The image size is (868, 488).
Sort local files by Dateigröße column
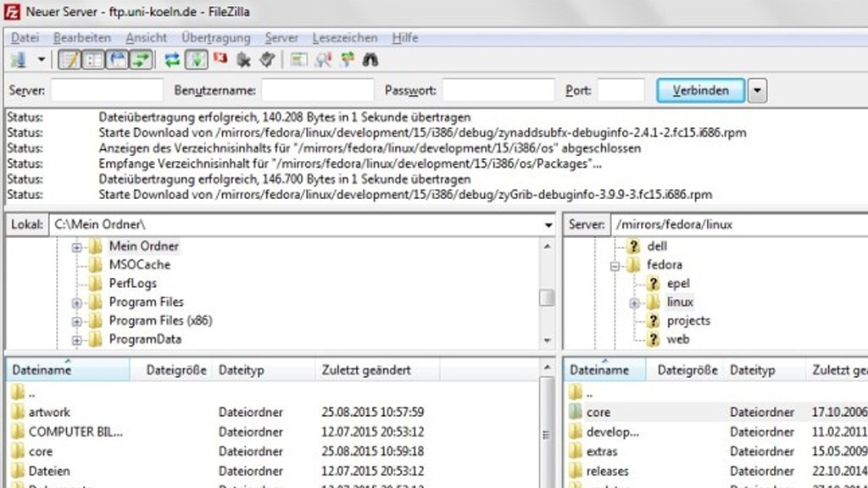click(x=172, y=369)
